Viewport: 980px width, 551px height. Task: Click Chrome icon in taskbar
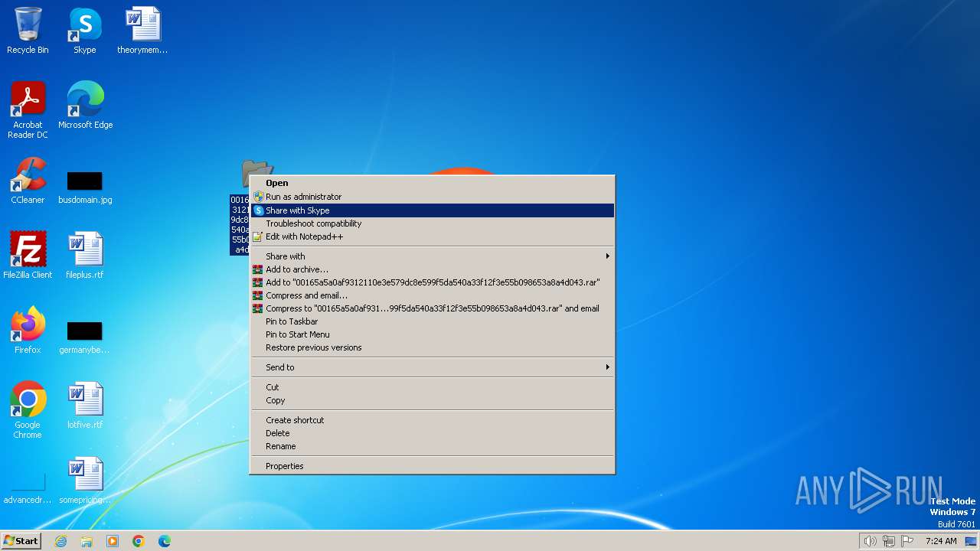pos(139,541)
